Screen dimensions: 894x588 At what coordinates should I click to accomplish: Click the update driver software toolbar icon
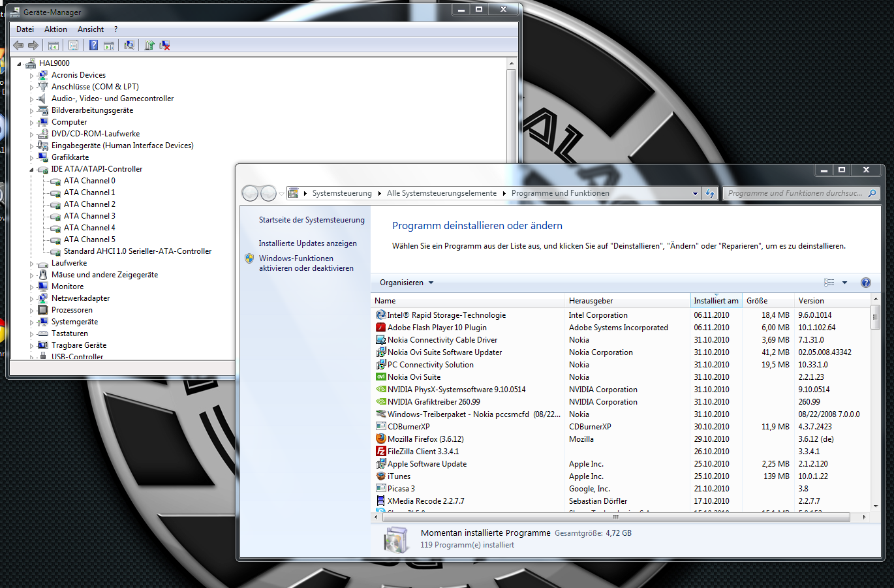click(149, 45)
